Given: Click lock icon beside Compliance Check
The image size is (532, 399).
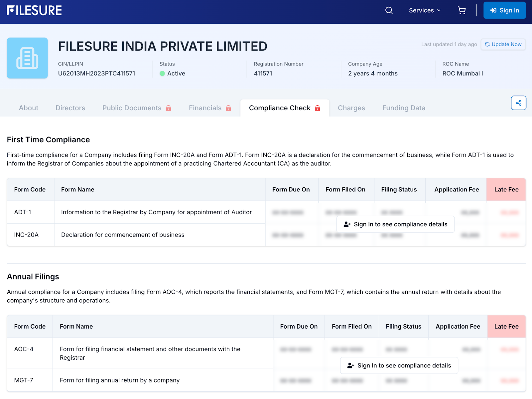Looking at the screenshot, I should (x=318, y=108).
